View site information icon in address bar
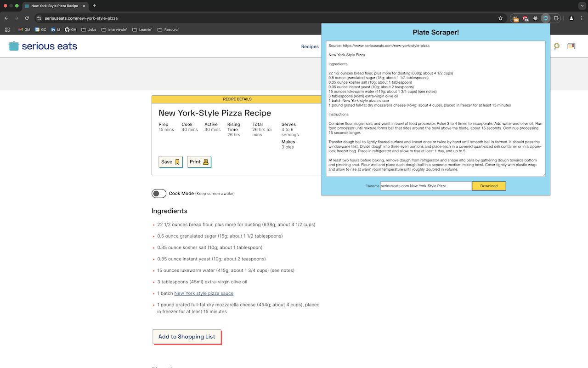588x368 pixels. 40,18
